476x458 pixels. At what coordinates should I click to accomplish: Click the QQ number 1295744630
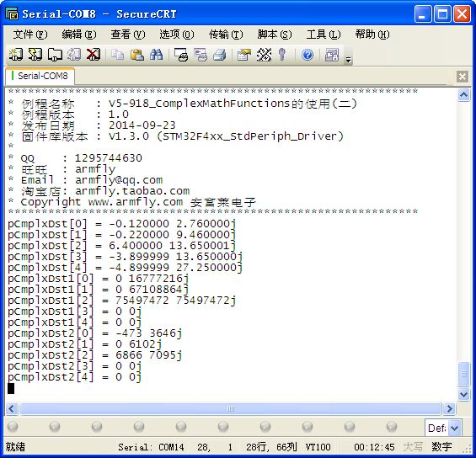pos(109,158)
